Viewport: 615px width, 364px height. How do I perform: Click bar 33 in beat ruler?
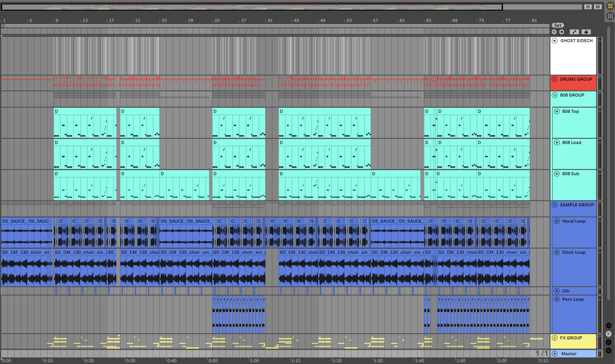pyautogui.click(x=217, y=21)
